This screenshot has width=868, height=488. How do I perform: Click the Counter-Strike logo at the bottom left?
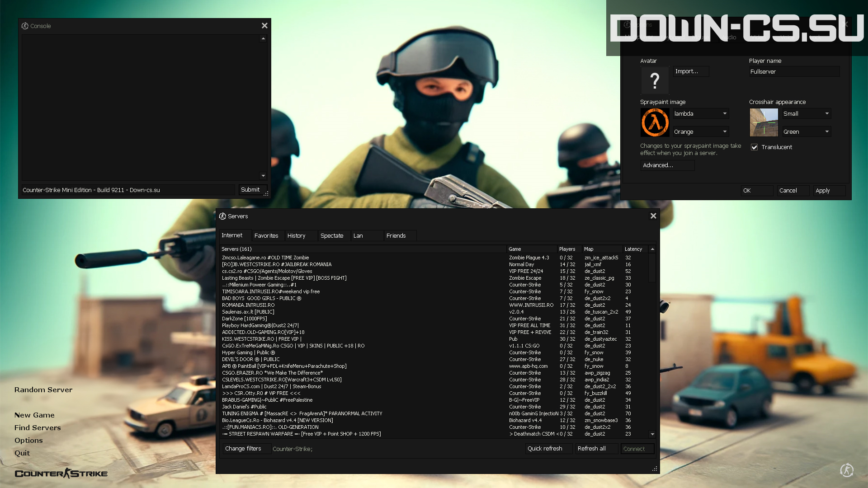pyautogui.click(x=61, y=473)
